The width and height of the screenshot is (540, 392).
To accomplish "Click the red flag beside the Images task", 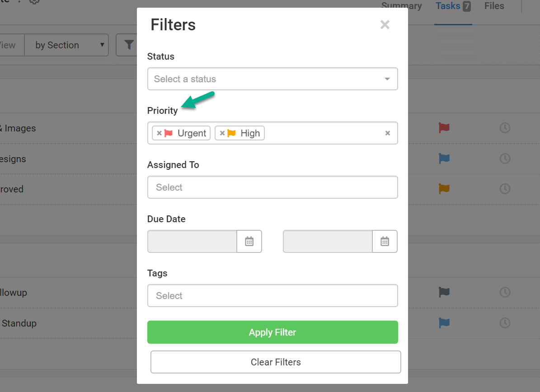I will pos(444,128).
